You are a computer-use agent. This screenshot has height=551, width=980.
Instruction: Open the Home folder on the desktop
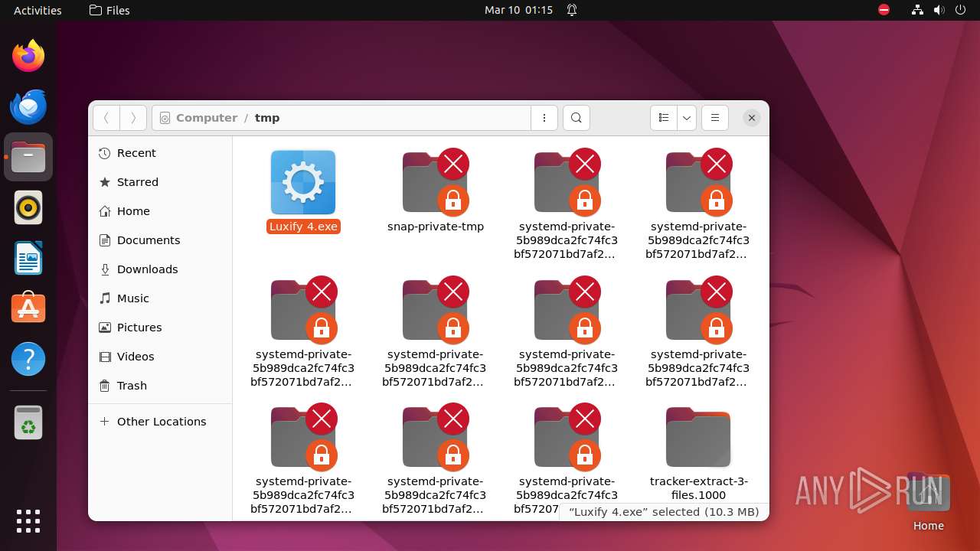tap(928, 501)
